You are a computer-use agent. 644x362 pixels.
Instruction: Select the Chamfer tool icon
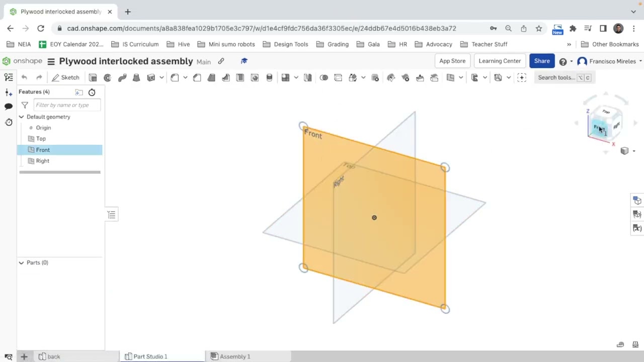pos(197,77)
